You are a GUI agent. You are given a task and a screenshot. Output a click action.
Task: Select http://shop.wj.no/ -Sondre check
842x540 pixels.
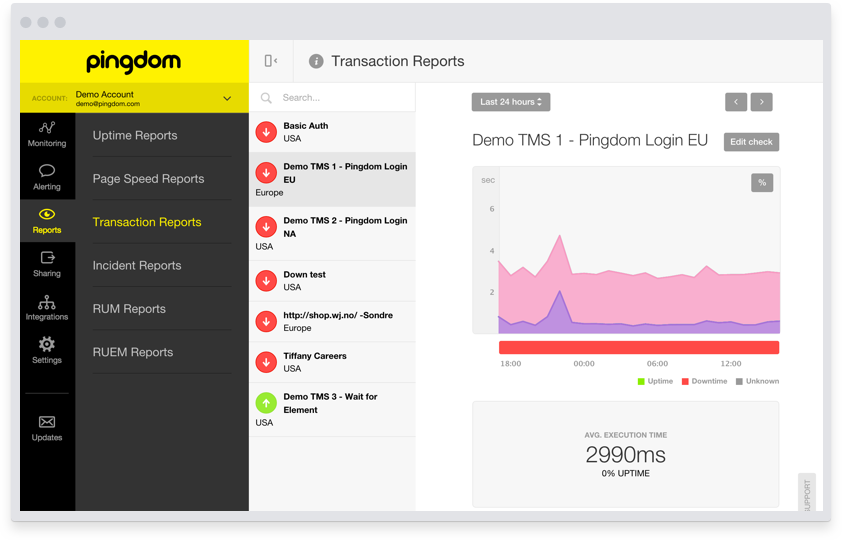pos(332,322)
